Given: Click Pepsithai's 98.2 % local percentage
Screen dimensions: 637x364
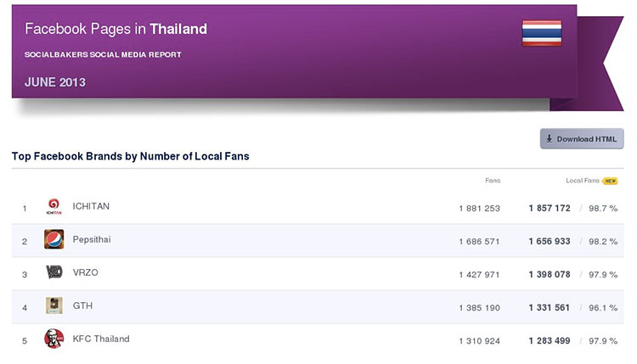Looking at the screenshot, I should point(603,242).
